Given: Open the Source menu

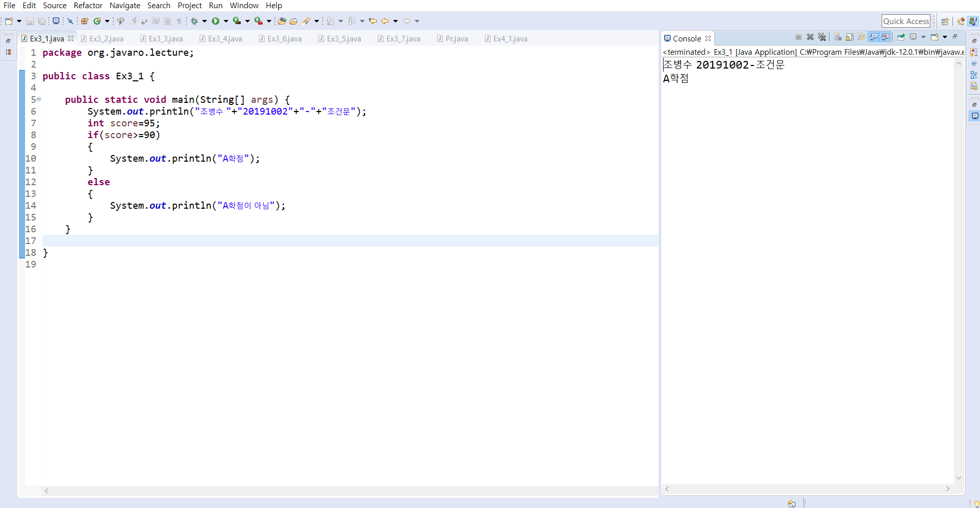Looking at the screenshot, I should (x=55, y=6).
